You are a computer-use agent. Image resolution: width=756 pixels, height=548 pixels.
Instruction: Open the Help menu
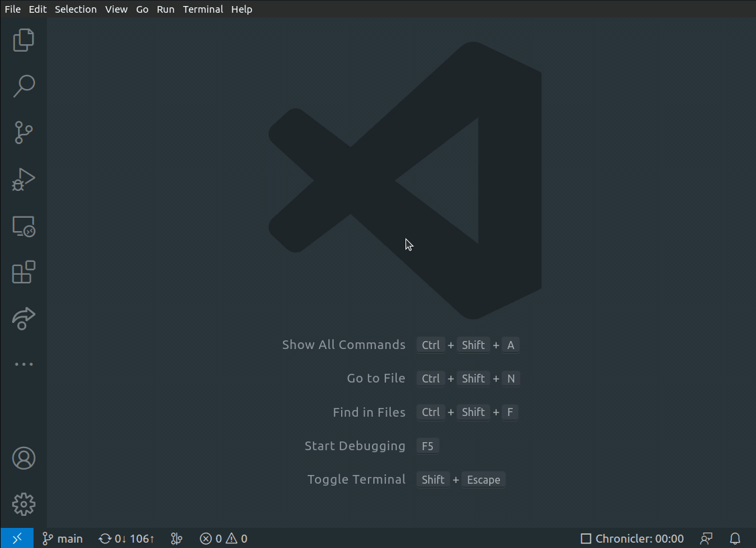(241, 9)
